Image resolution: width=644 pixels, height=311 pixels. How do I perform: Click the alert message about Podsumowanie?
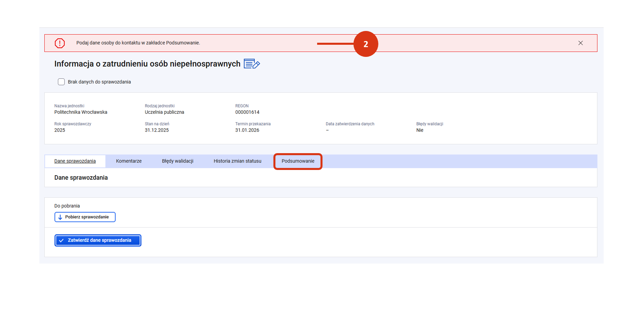138,43
